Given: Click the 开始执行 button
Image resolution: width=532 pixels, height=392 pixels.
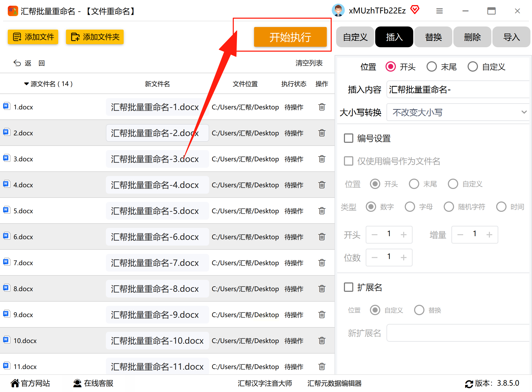Looking at the screenshot, I should (290, 37).
